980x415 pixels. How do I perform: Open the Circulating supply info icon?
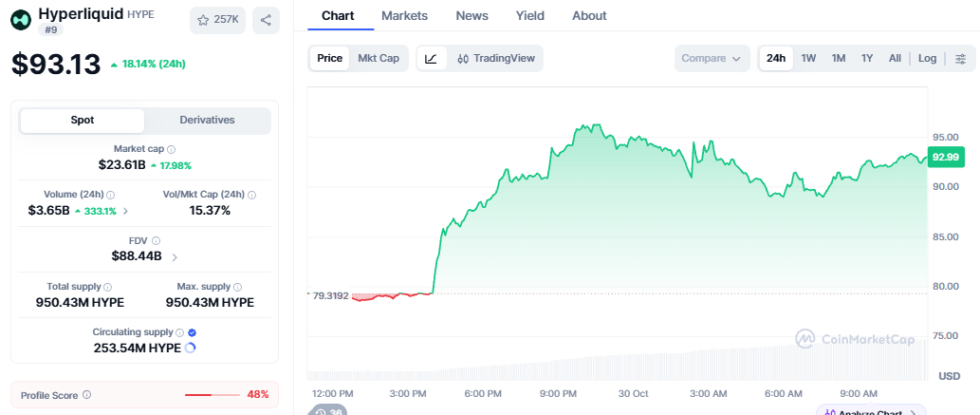[180, 332]
